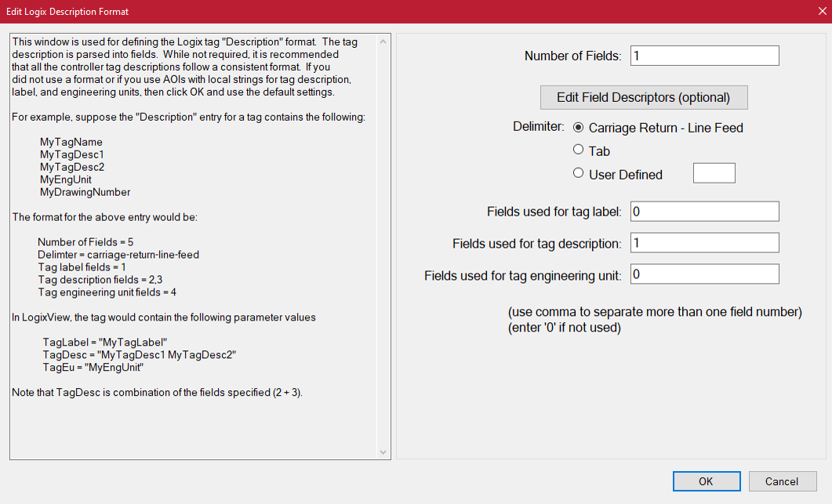Screen dimensions: 832x504
Task: Cancel the description format dialog
Action: click(782, 481)
